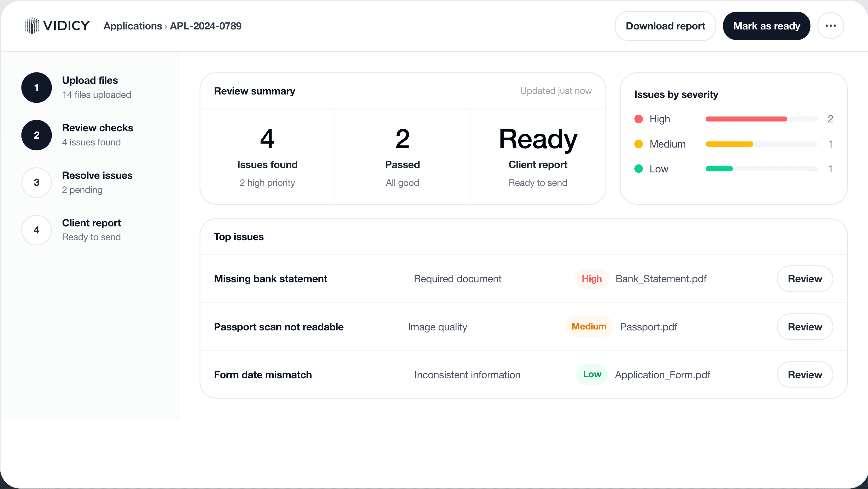Click the green Low severity dot
This screenshot has width=868, height=489.
click(x=639, y=169)
